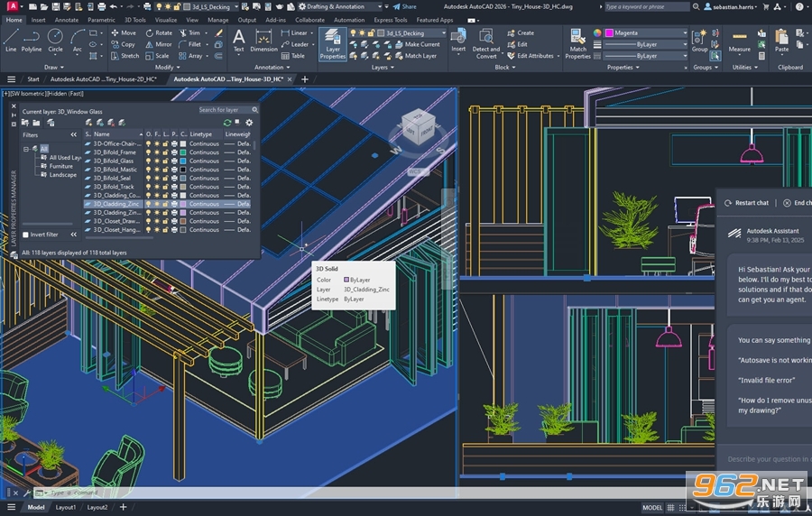812x516 pixels.
Task: Click Create block button
Action: click(521, 32)
